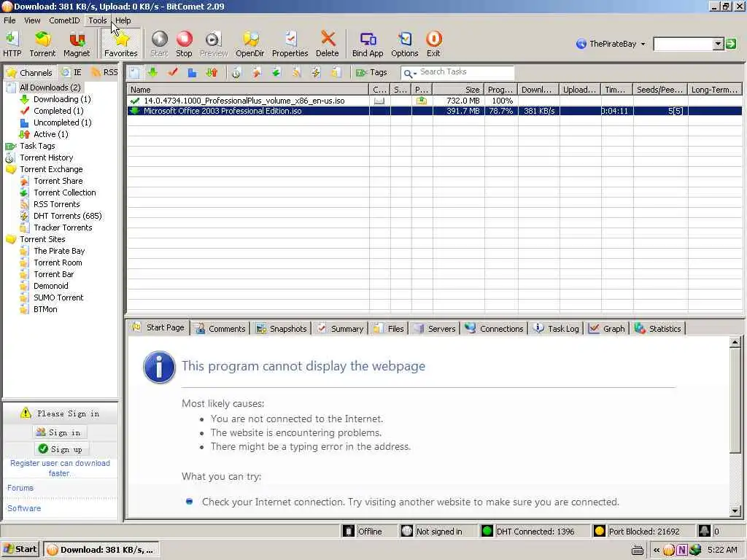Open the Help menu
This screenshot has width=747, height=560.
[123, 20]
